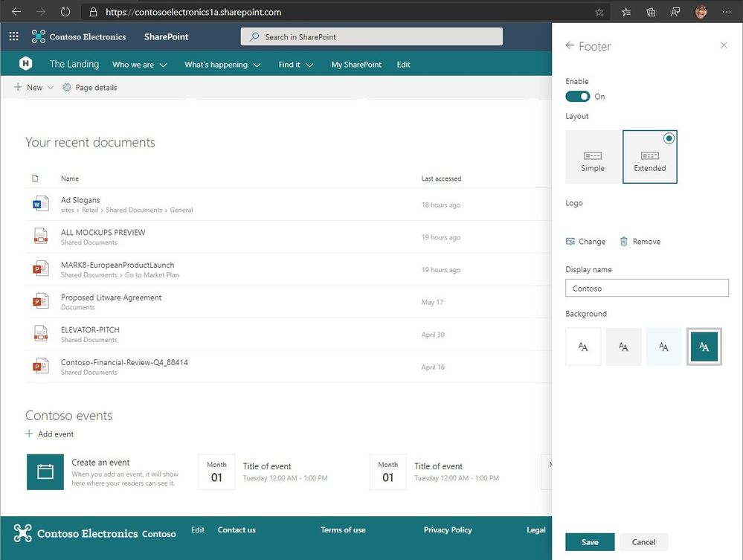The image size is (743, 560).
Task: Expand the What's happening menu
Action: pyautogui.click(x=222, y=65)
